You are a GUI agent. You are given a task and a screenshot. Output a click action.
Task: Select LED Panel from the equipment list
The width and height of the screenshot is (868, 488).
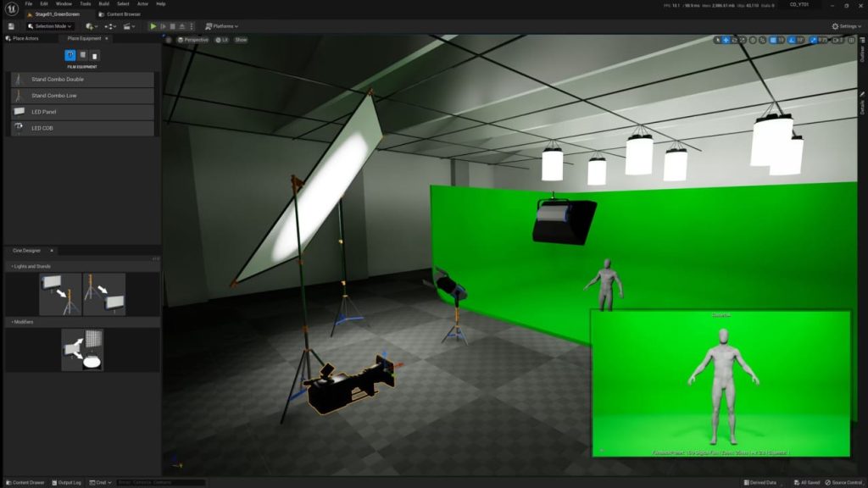(x=81, y=111)
